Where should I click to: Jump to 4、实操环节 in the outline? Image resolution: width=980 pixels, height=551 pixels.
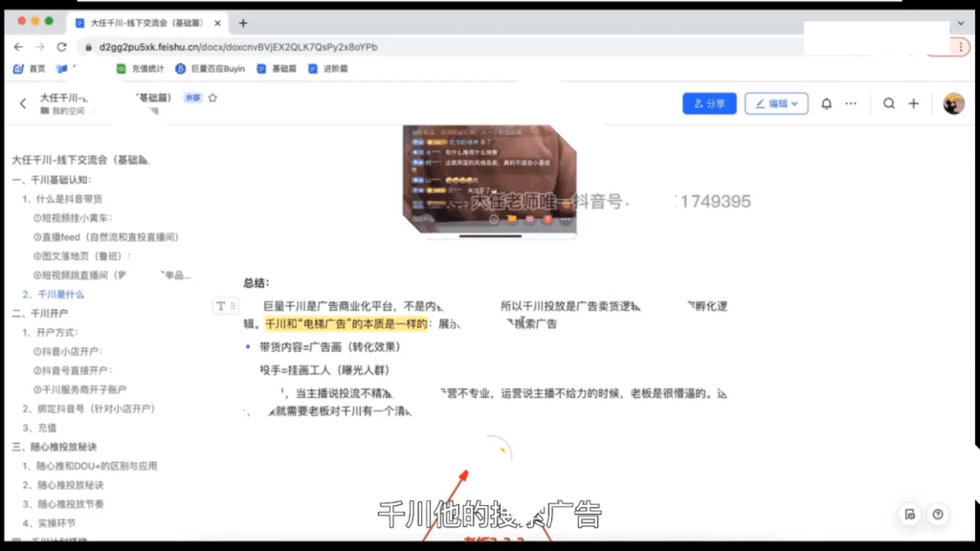point(49,523)
